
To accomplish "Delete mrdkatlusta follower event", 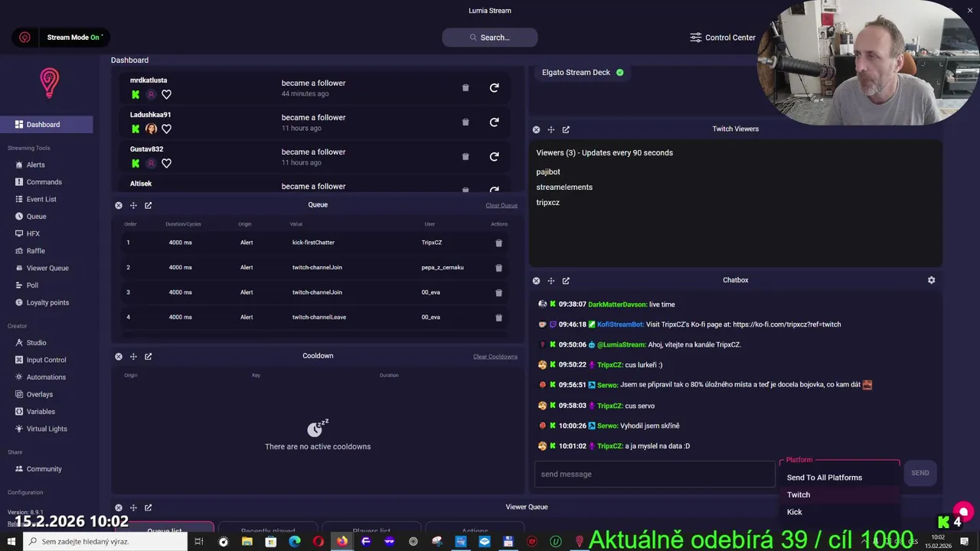I will [x=465, y=88].
